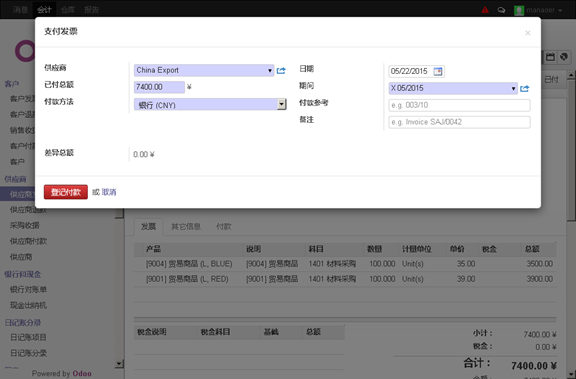576x379 pixels.
Task: Open the 报告 top menu
Action: coord(91,10)
